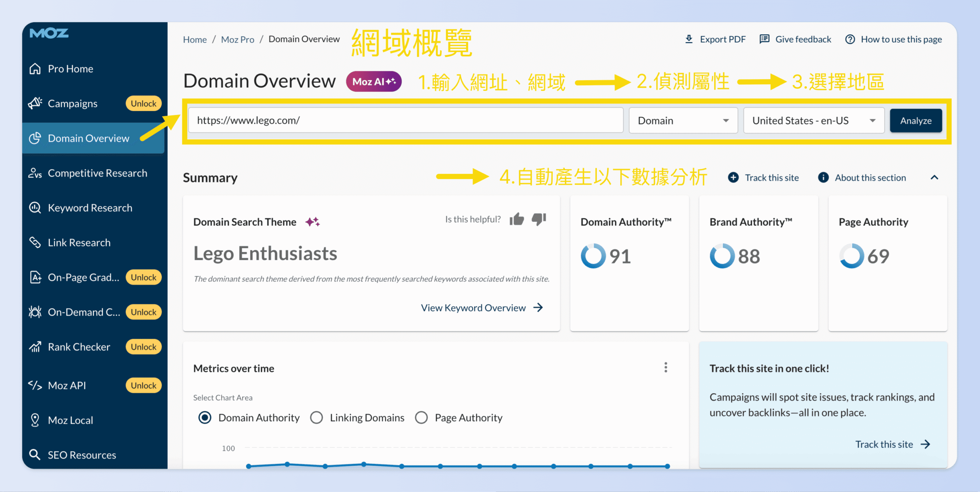
Task: Open the United States region selector
Action: (x=813, y=120)
